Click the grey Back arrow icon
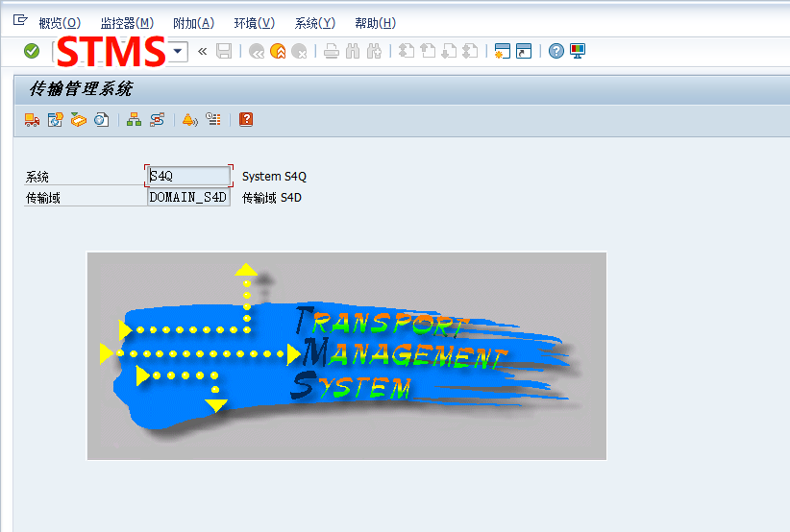The width and height of the screenshot is (790, 532). click(257, 51)
